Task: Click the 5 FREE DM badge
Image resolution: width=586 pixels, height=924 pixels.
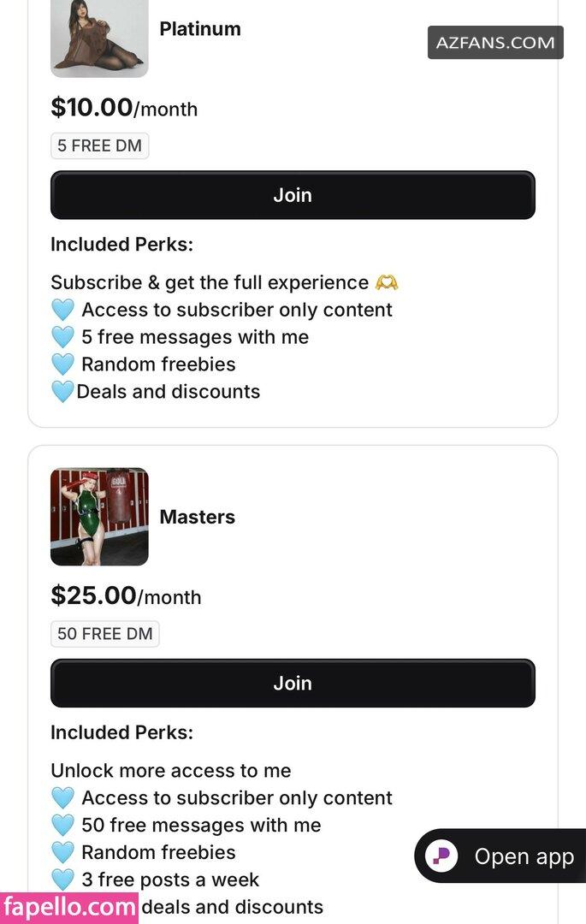Action: [x=99, y=146]
